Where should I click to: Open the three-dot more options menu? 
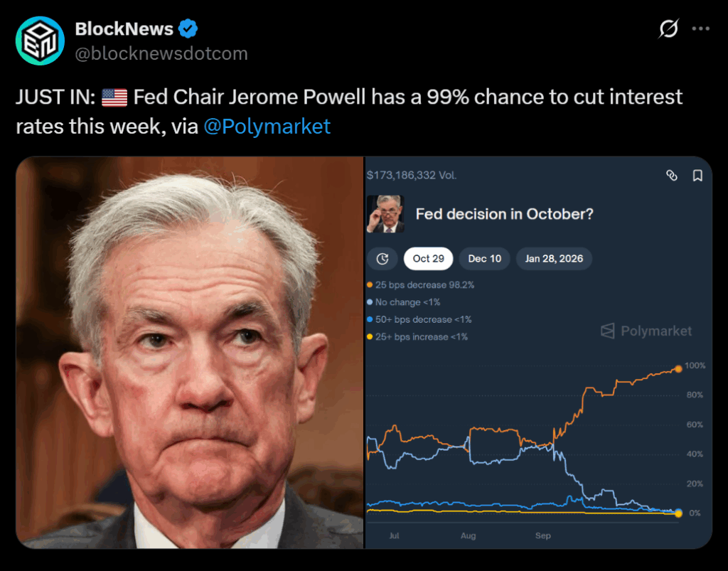pos(701,29)
